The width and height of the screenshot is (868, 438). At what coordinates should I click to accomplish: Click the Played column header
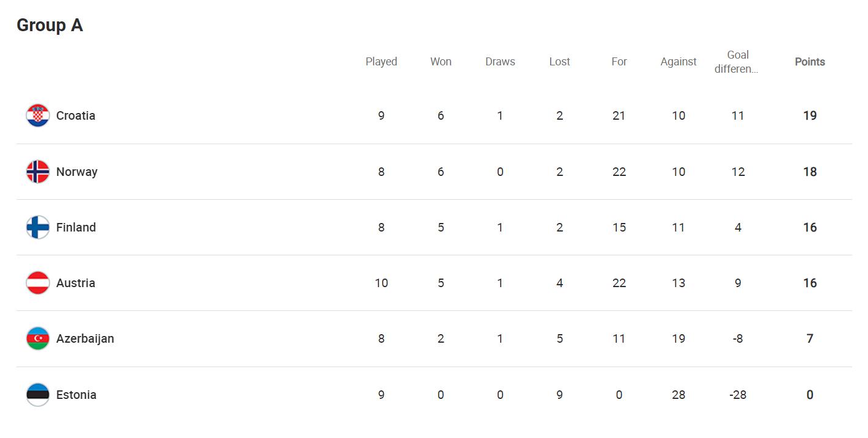381,62
